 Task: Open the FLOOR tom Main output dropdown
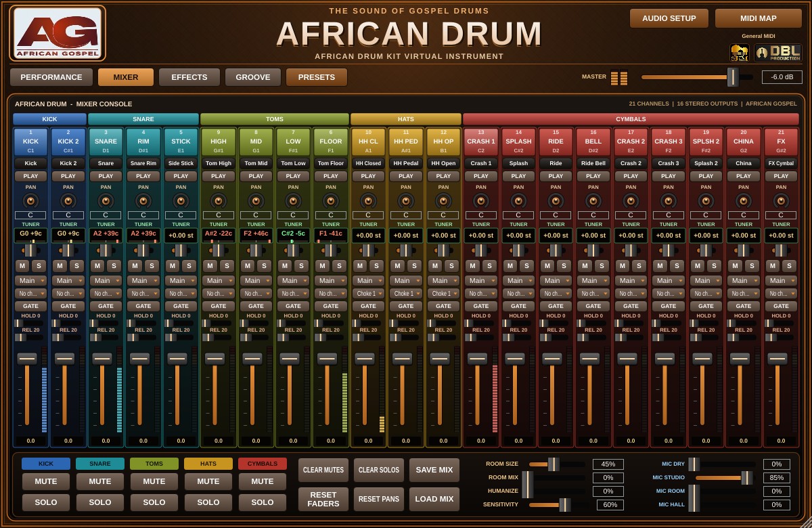(x=331, y=280)
